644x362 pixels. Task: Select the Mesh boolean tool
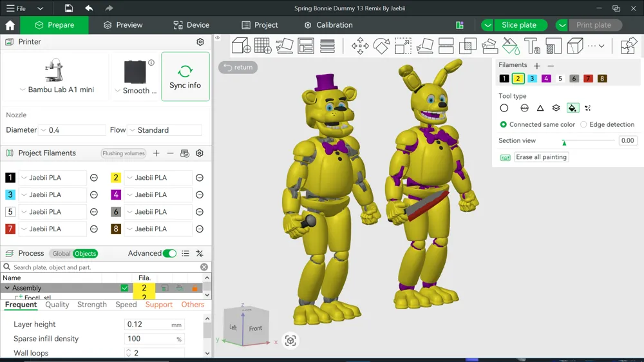pos(468,46)
